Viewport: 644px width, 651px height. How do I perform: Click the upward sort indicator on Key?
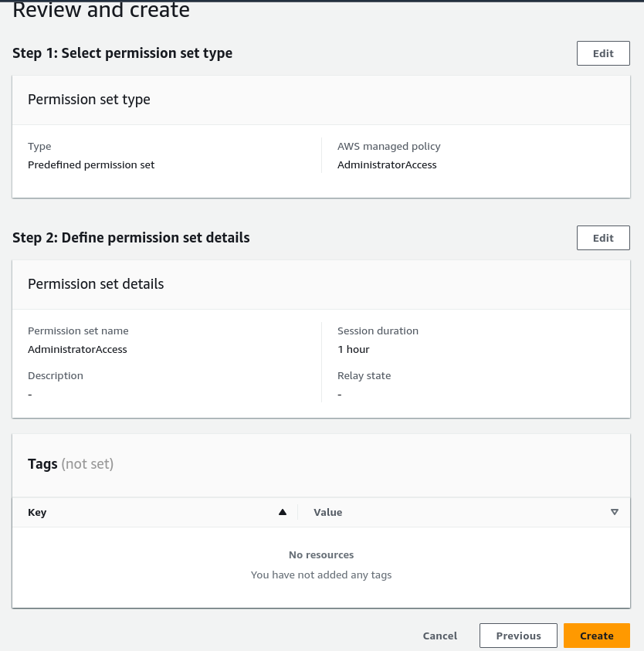(283, 511)
